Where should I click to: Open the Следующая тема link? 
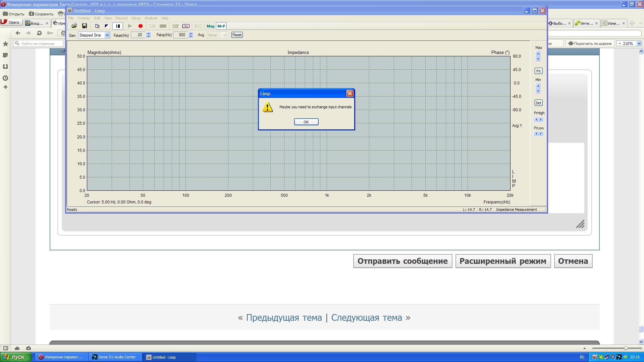367,318
